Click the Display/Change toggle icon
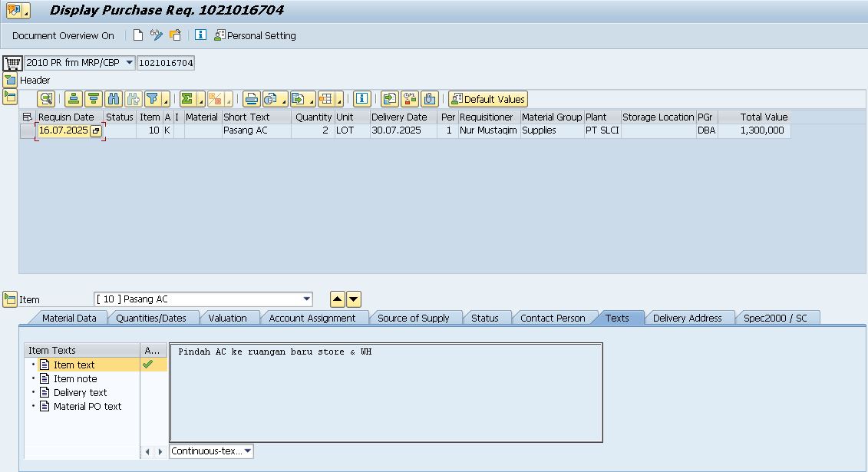 pyautogui.click(x=157, y=35)
